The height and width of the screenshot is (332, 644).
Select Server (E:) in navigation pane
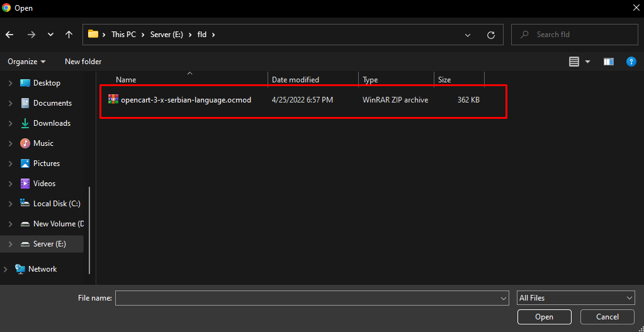(49, 244)
